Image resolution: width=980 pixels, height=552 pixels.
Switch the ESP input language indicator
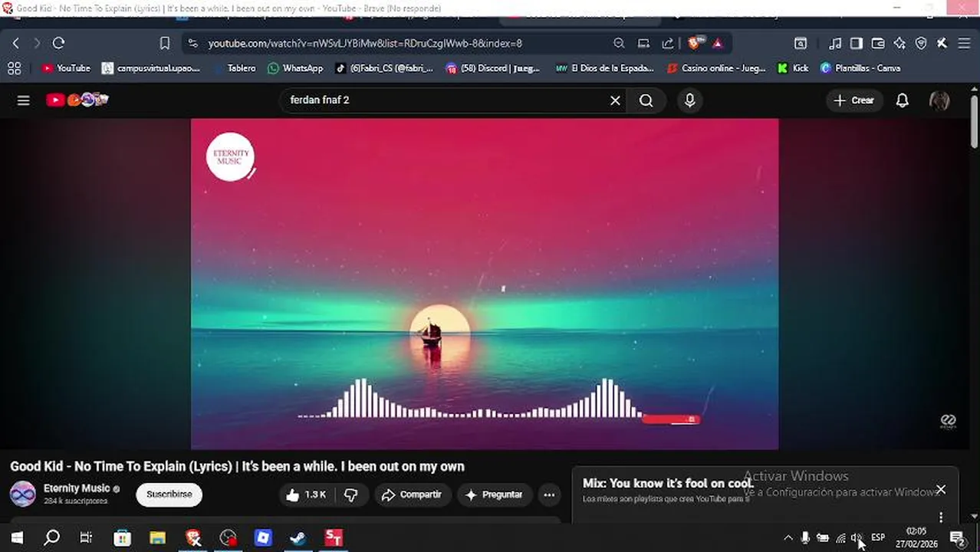[878, 537]
